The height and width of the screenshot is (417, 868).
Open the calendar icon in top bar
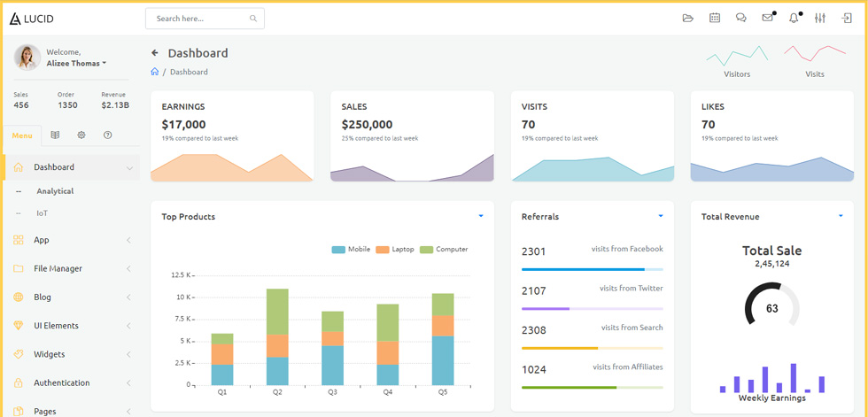click(715, 19)
